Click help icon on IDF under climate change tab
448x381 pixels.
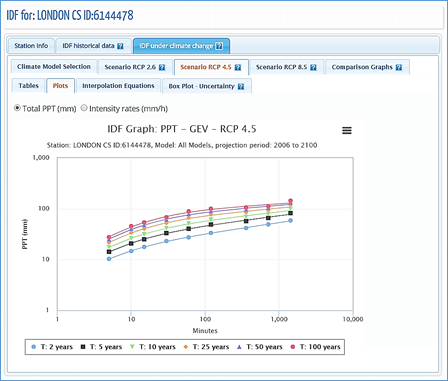pyautogui.click(x=219, y=46)
